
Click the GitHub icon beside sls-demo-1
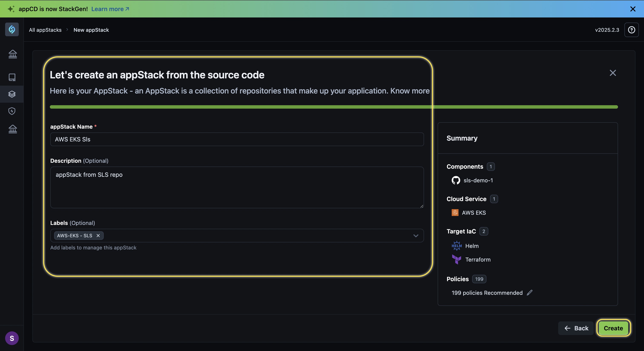(456, 180)
